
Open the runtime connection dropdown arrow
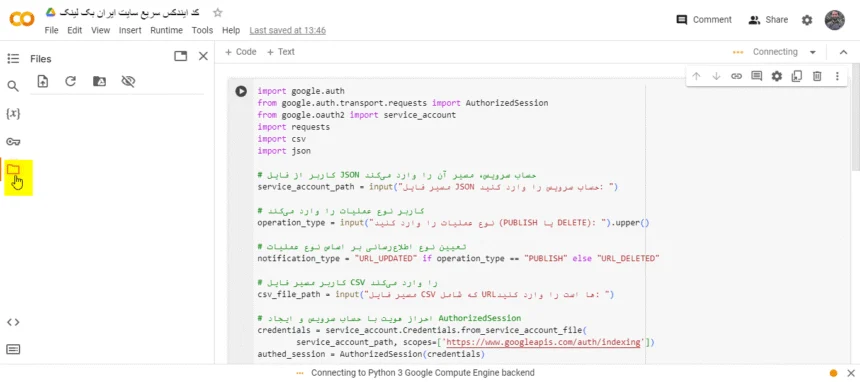click(x=813, y=52)
